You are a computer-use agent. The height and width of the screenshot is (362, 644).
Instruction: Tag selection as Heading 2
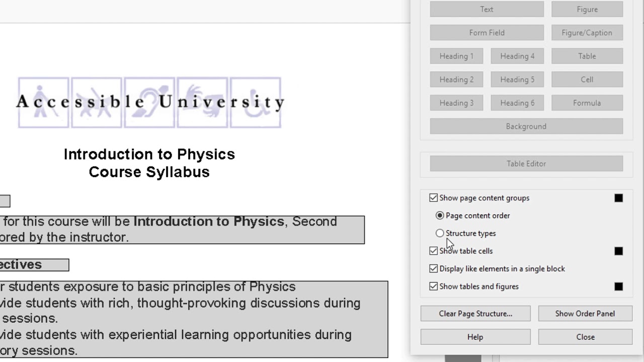pyautogui.click(x=456, y=79)
